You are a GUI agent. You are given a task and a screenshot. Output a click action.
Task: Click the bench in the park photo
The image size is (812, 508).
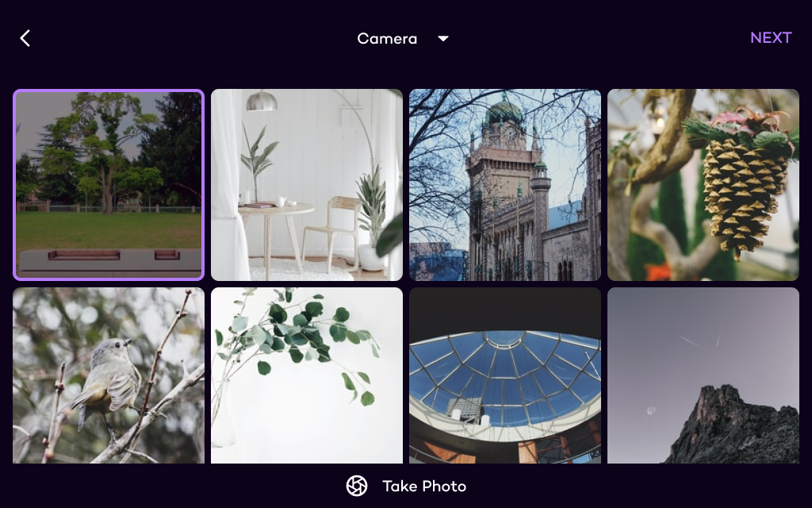click(84, 256)
